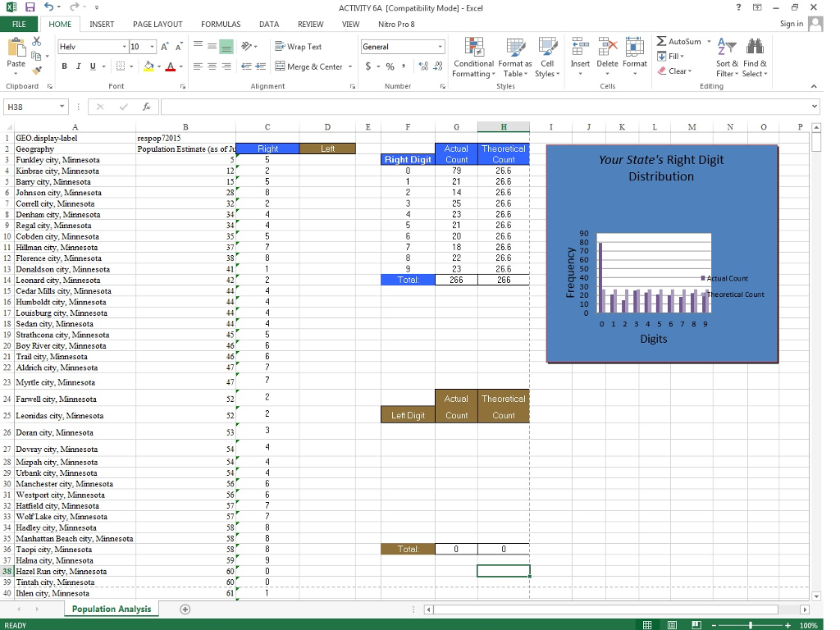Apply comma style number format

pos(404,66)
